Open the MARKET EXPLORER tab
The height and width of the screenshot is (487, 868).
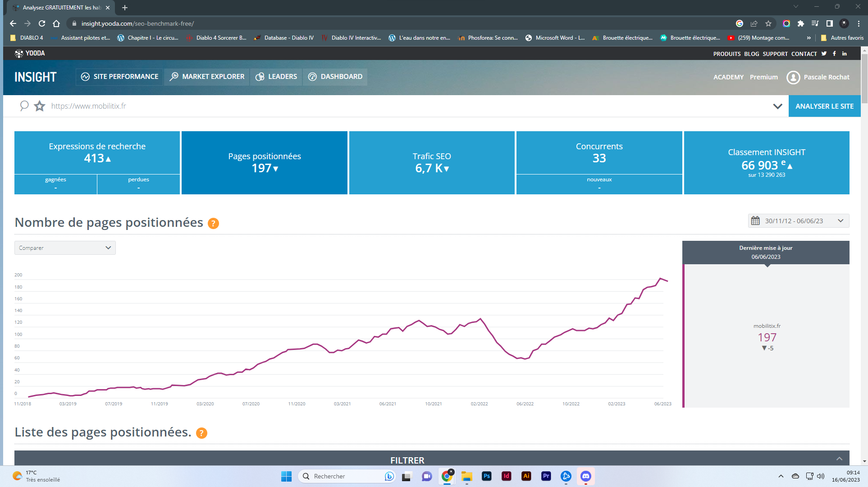[207, 77]
